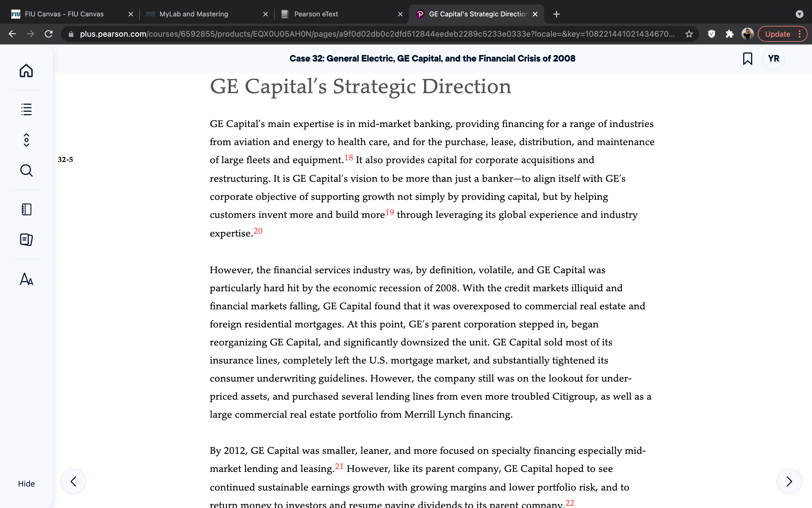Open the Chrome profile picture
Image resolution: width=812 pixels, height=508 pixels.
748,34
